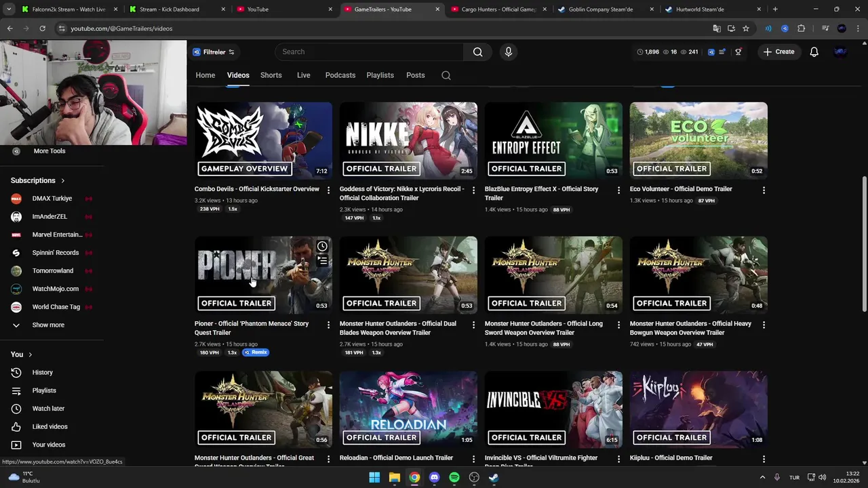Expand the Subscriptions section chevron
Image resolution: width=868 pixels, height=488 pixels.
coord(63,181)
